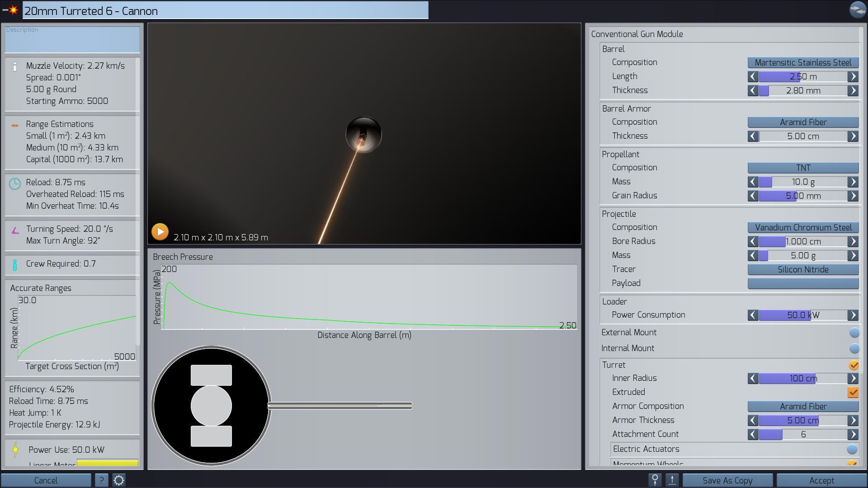Open the help question mark button
The height and width of the screenshot is (488, 868).
(x=101, y=480)
